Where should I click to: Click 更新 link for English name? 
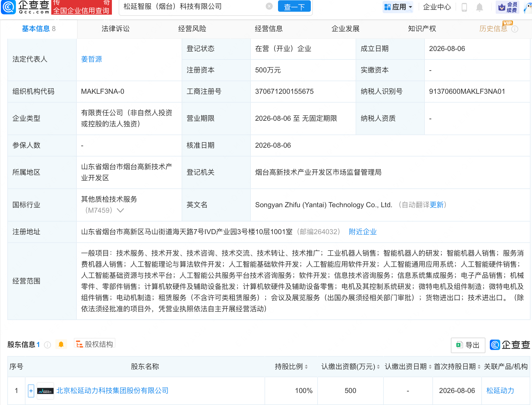click(436, 205)
